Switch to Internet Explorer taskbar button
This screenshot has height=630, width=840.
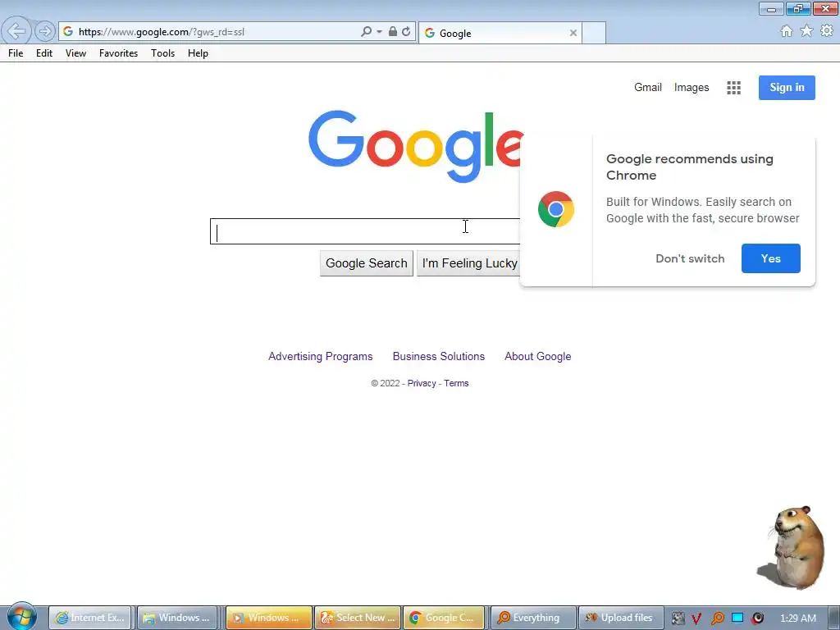[90, 618]
